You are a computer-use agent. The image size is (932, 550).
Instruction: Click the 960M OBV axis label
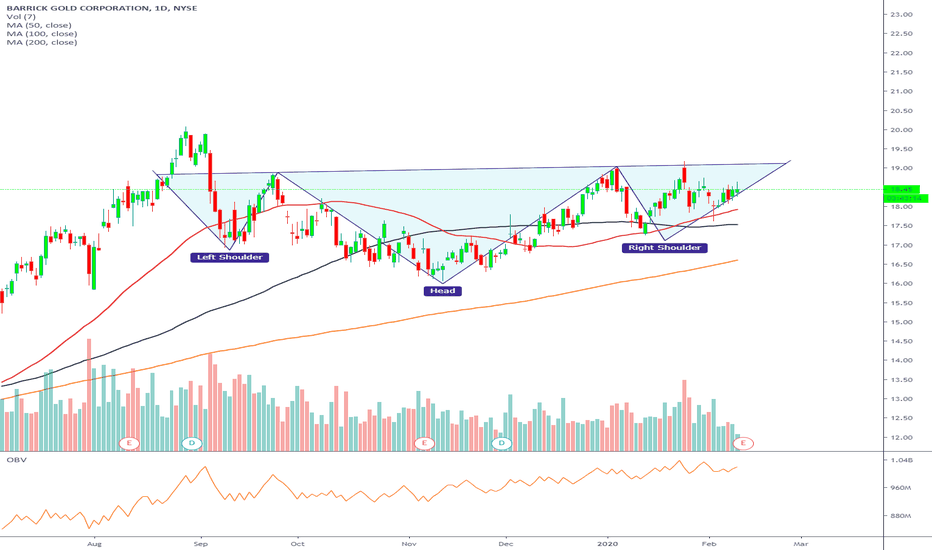(x=901, y=488)
